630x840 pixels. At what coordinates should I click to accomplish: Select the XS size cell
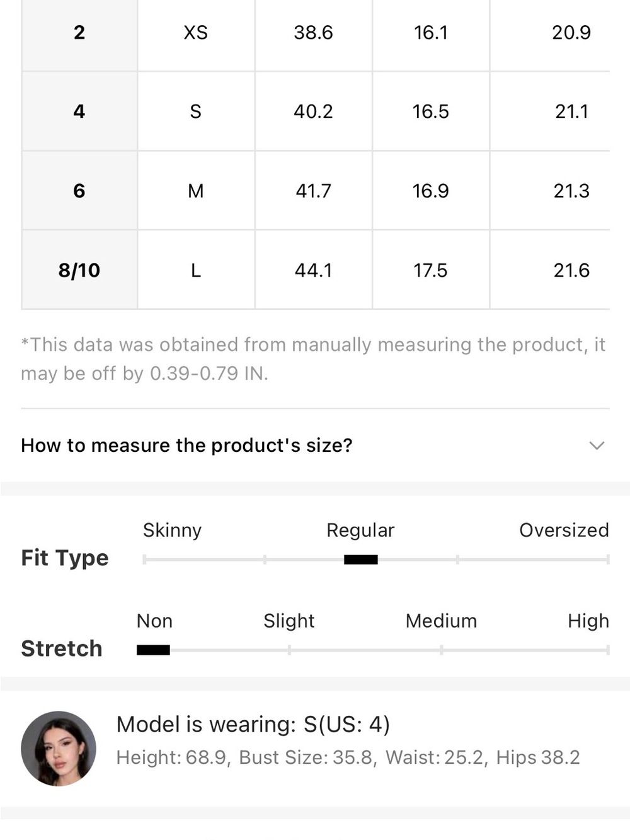pyautogui.click(x=196, y=32)
